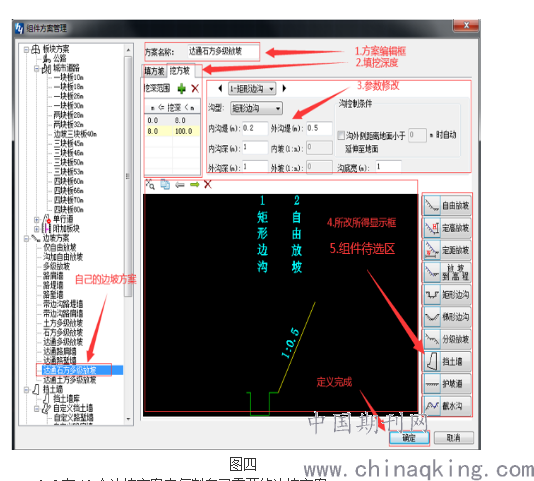
Task: Click the 取消 button
Action: [454, 438]
